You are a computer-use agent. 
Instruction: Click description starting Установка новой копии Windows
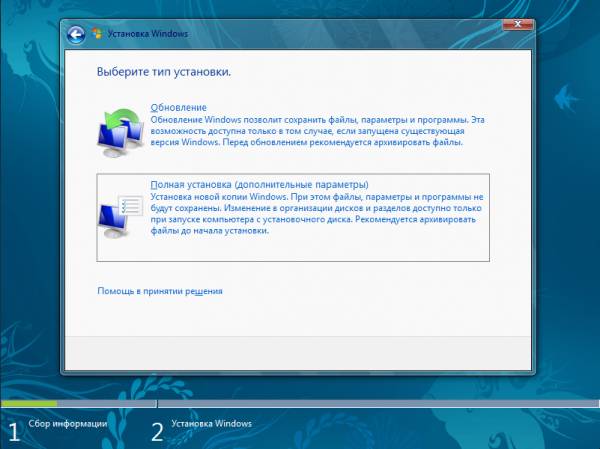pyautogui.click(x=317, y=214)
